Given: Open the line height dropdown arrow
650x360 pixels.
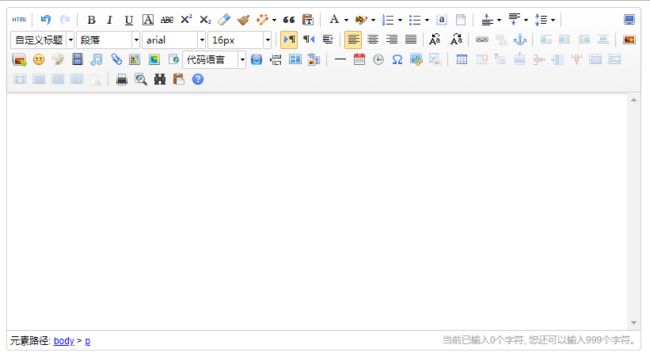Looking at the screenshot, I should pos(553,20).
